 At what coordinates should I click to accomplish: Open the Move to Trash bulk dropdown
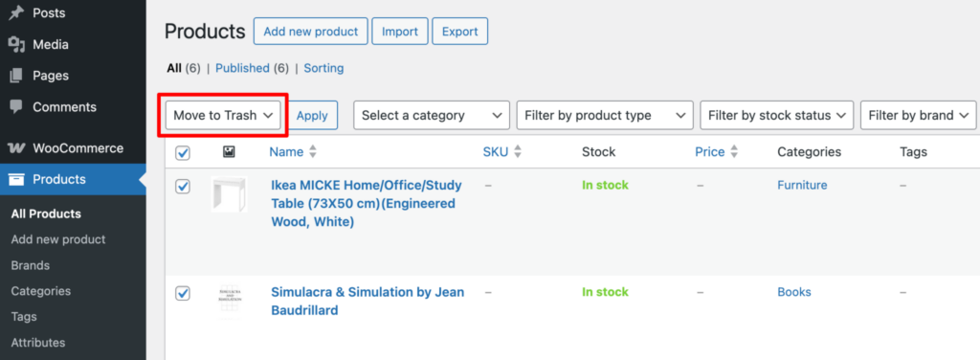click(223, 115)
